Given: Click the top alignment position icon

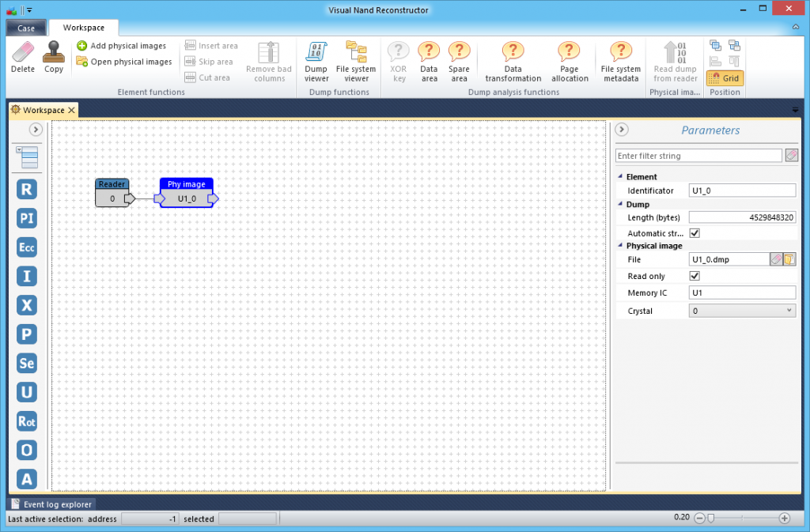Looking at the screenshot, I should pyautogui.click(x=734, y=62).
